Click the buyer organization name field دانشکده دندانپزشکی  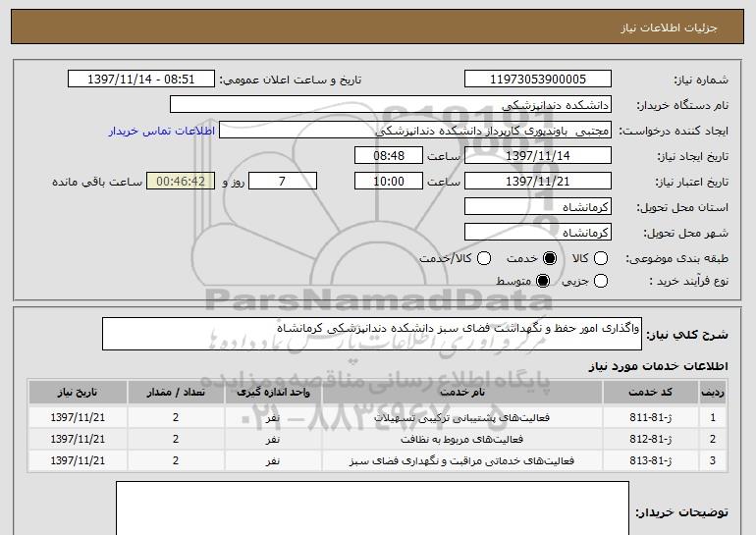pyautogui.click(x=391, y=105)
